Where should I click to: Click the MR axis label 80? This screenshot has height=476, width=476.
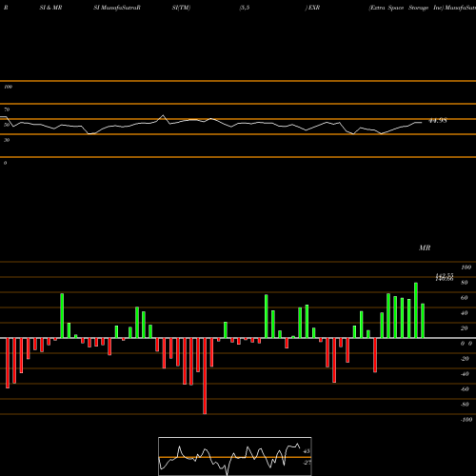465,283
